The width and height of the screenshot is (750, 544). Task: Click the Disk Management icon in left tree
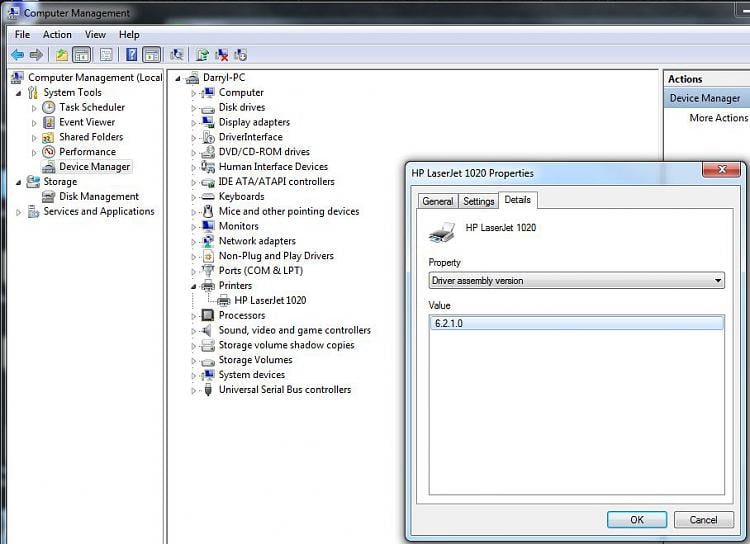tap(48, 197)
